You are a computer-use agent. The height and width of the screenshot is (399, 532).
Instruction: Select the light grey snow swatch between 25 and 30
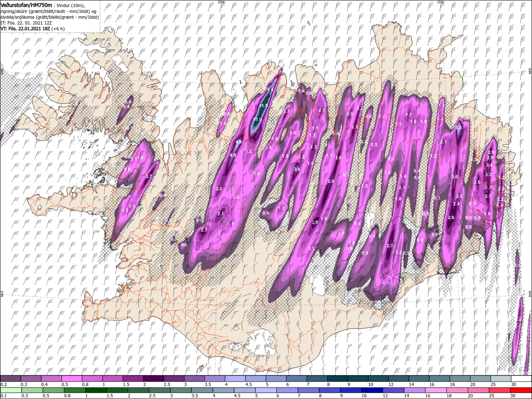[x=501, y=379]
